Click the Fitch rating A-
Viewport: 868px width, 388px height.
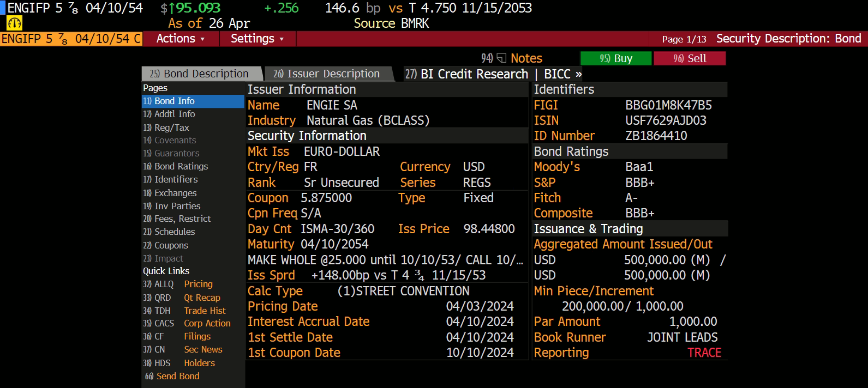[631, 198]
